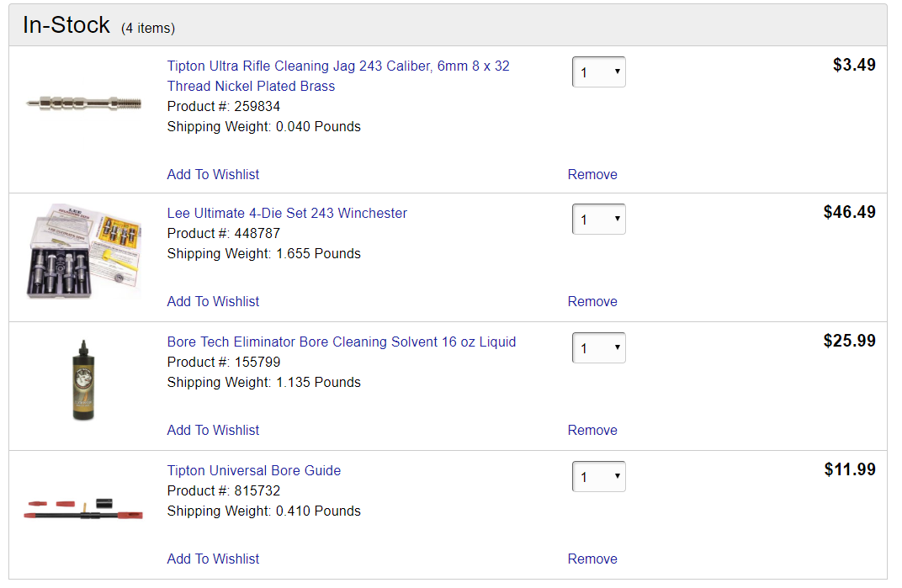View the Tipton cleaning jag product image
Image resolution: width=902 pixels, height=588 pixels.
click(83, 103)
